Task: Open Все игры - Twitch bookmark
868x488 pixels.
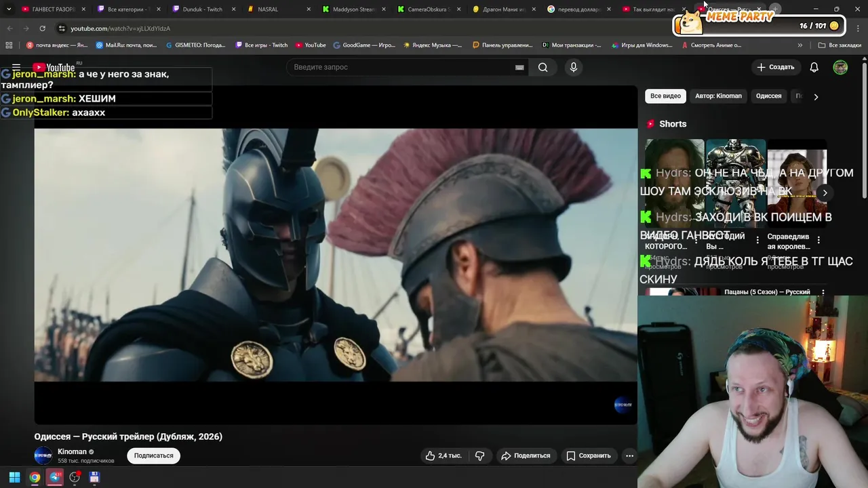Action: point(262,45)
